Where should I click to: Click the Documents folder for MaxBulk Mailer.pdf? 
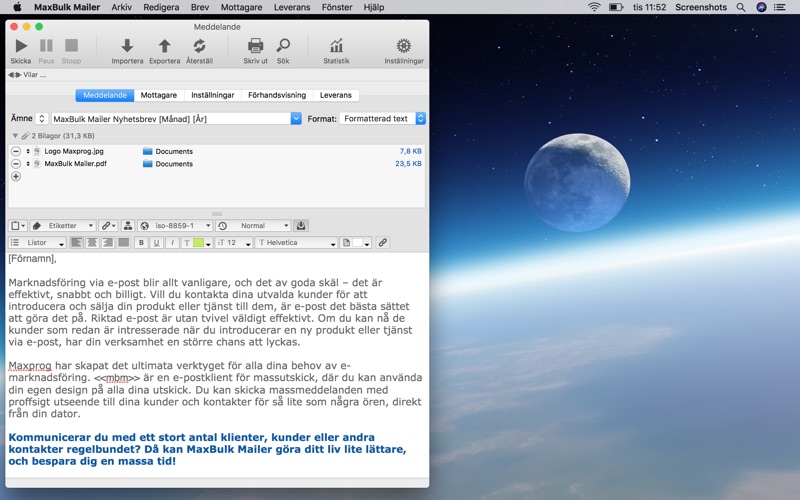coord(168,164)
